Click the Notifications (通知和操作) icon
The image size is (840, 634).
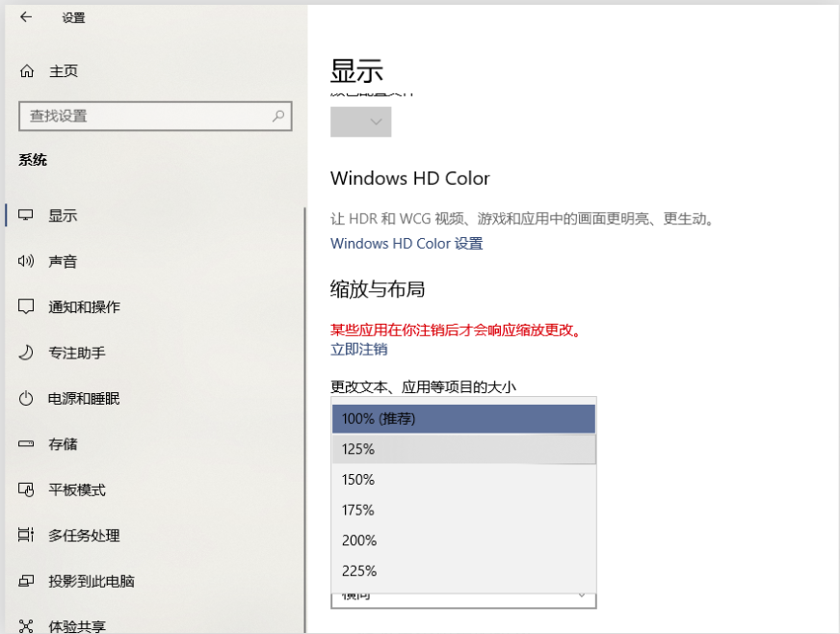[x=27, y=307]
